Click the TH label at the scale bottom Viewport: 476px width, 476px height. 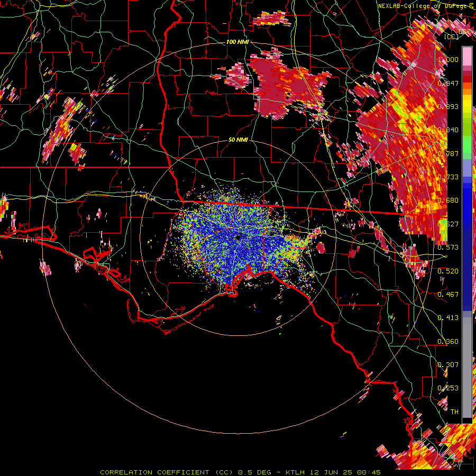coord(454,411)
